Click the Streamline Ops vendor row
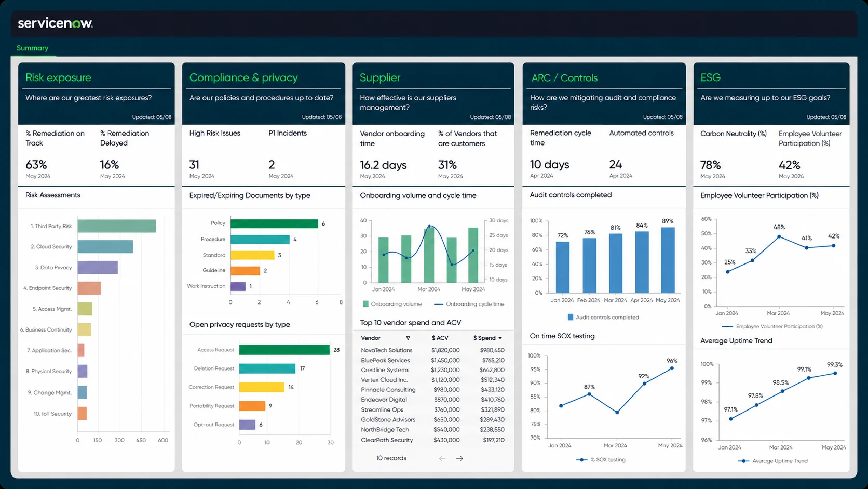The width and height of the screenshot is (868, 489). pyautogui.click(x=432, y=410)
